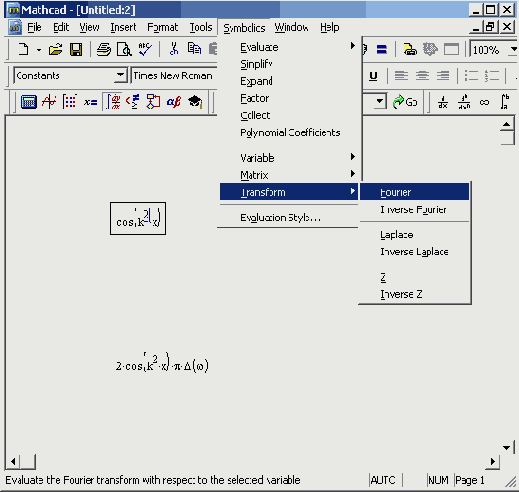The height and width of the screenshot is (492, 519).
Task: Open the Calculator toolbar icon
Action: pyautogui.click(x=29, y=102)
